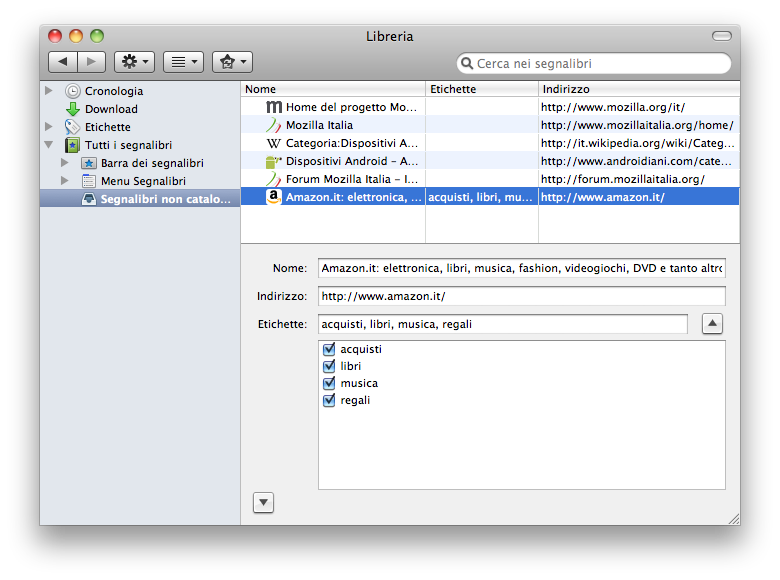This screenshot has width=780, height=580.
Task: Sort by the Indirizzo column header
Action: pyautogui.click(x=639, y=89)
